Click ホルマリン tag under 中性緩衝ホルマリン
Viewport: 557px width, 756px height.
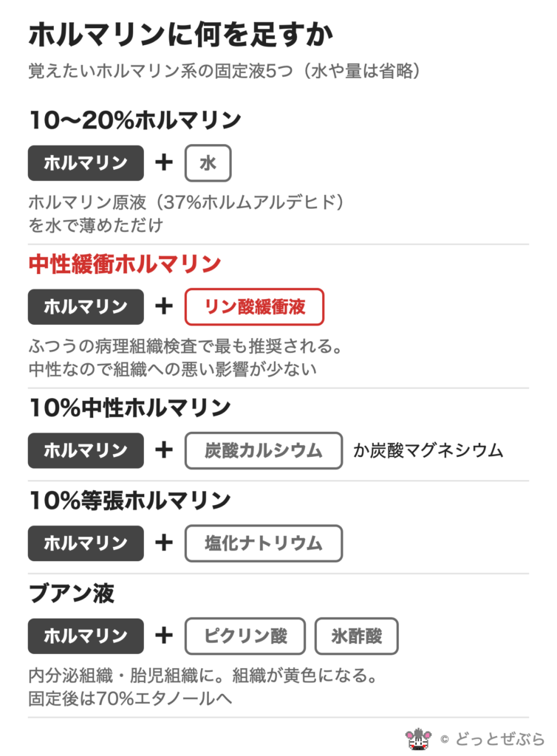86,306
